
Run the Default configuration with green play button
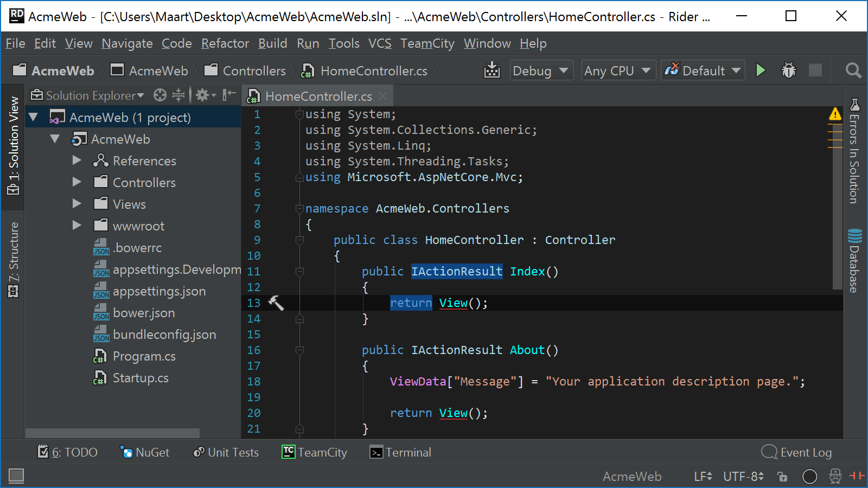coord(761,70)
